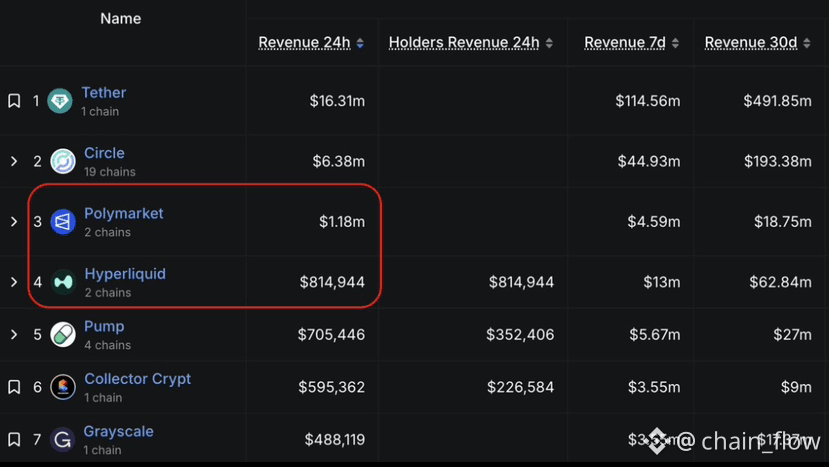Image resolution: width=829 pixels, height=467 pixels.
Task: Select Grayscale's $488,119 24h revenue
Action: pyautogui.click(x=335, y=439)
